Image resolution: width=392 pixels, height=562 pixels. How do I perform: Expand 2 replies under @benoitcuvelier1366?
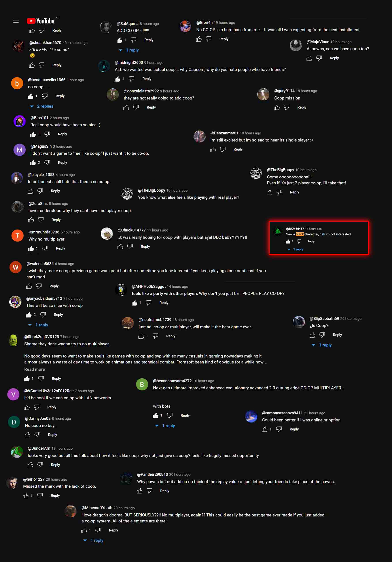point(42,106)
